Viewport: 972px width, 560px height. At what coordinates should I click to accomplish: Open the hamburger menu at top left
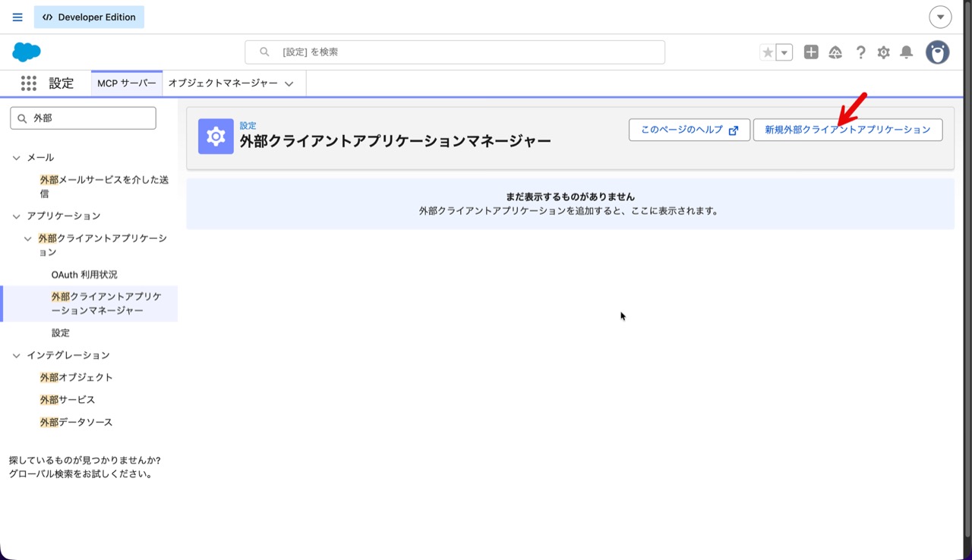(x=17, y=17)
